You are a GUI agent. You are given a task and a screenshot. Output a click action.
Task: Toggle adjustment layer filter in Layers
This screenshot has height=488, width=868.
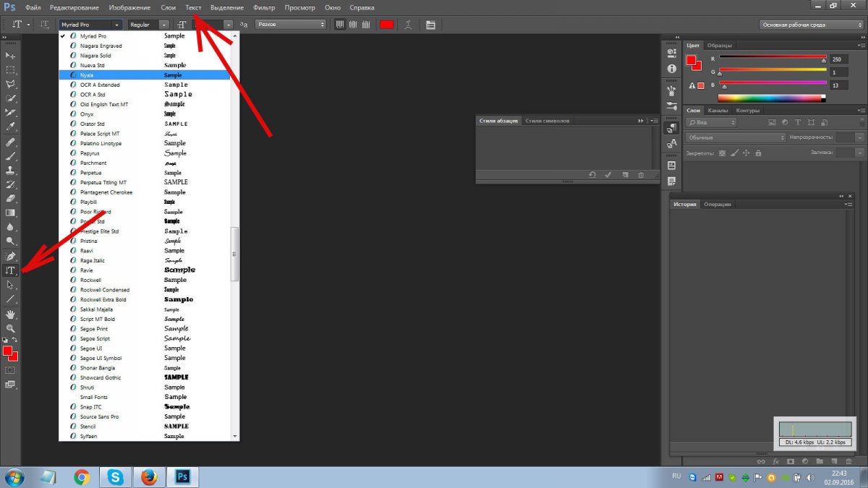(785, 123)
